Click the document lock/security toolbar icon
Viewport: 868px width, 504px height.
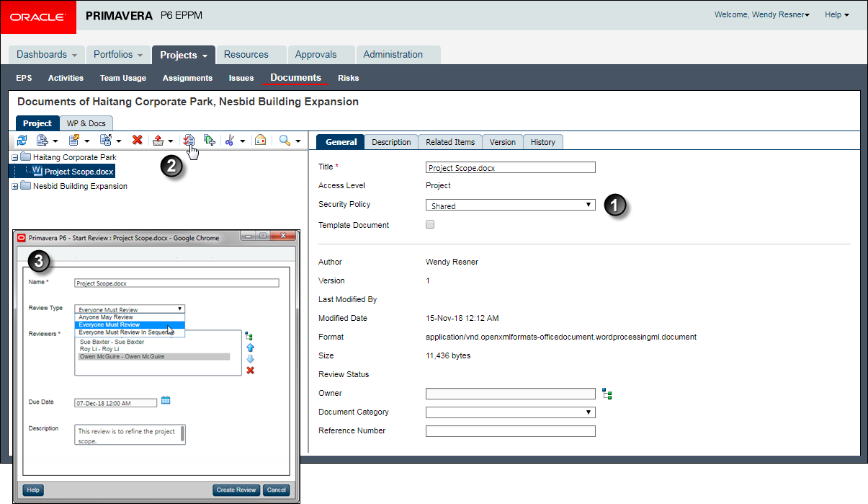tap(105, 141)
